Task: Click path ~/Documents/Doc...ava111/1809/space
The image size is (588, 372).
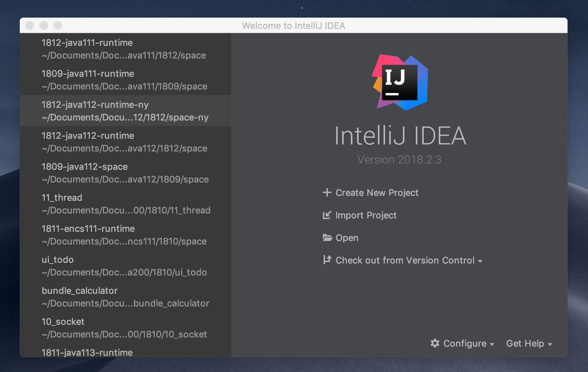Action: click(x=124, y=86)
